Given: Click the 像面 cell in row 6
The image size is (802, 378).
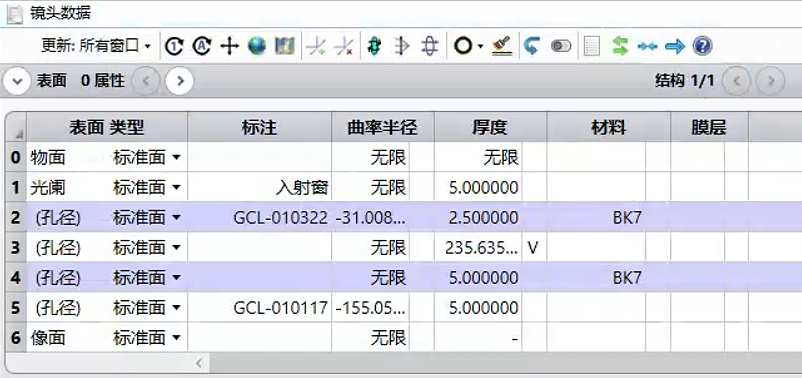Looking at the screenshot, I should [x=48, y=338].
